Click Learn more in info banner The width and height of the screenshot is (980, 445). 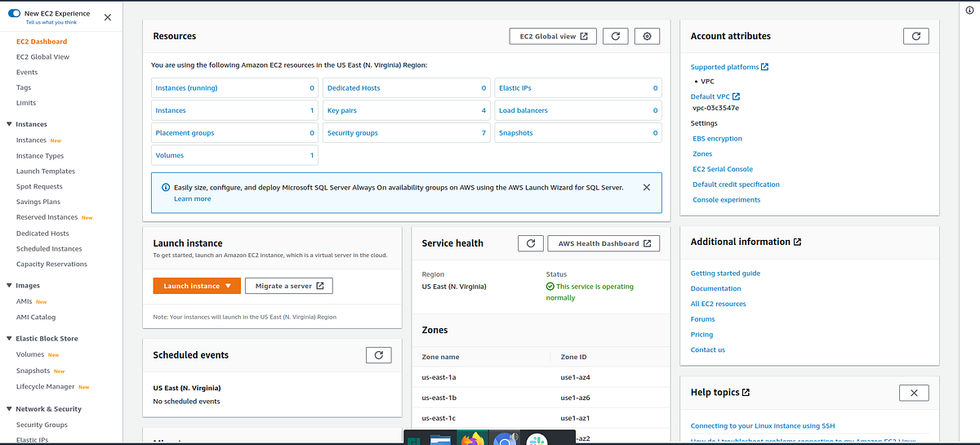pyautogui.click(x=192, y=199)
